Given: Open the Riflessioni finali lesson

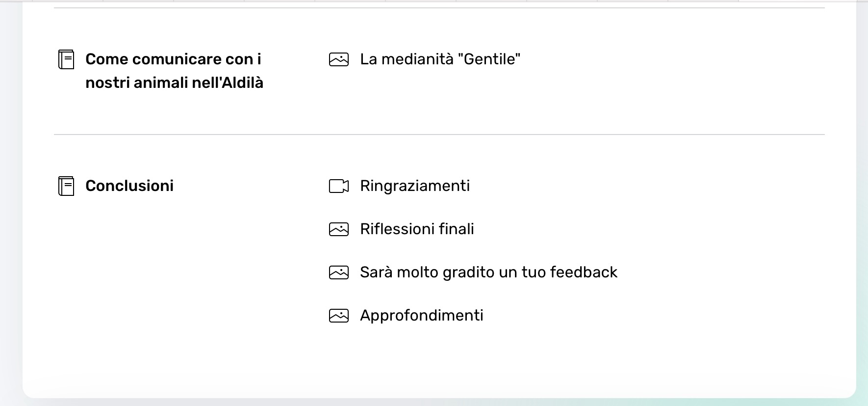Looking at the screenshot, I should pos(417,229).
